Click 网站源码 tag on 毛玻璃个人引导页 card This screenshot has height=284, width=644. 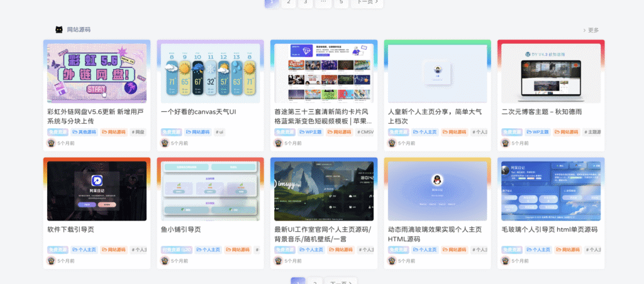click(x=568, y=249)
